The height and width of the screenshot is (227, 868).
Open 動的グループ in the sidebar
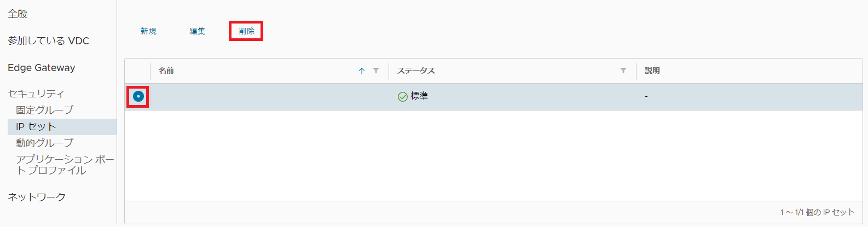point(44,143)
